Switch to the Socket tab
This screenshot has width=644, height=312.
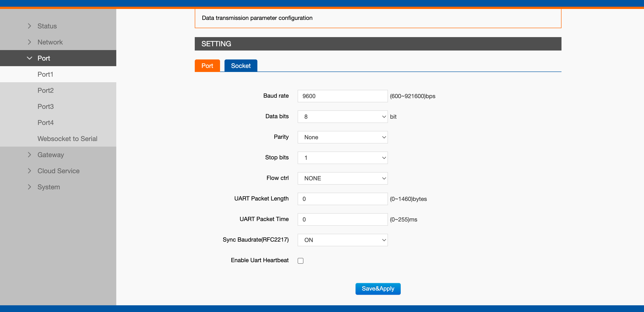241,66
